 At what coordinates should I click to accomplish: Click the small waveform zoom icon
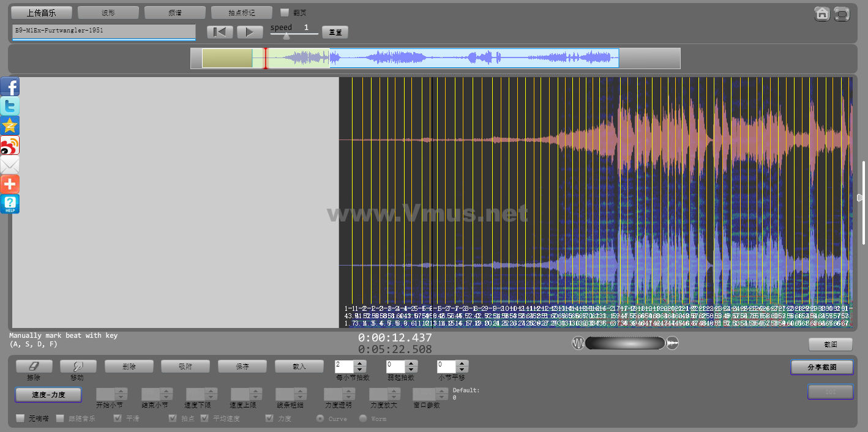tap(578, 343)
